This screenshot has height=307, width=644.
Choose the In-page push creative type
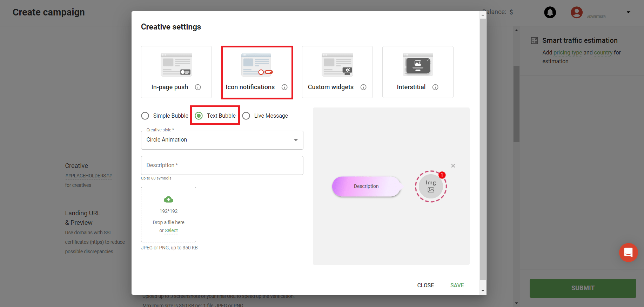(176, 72)
